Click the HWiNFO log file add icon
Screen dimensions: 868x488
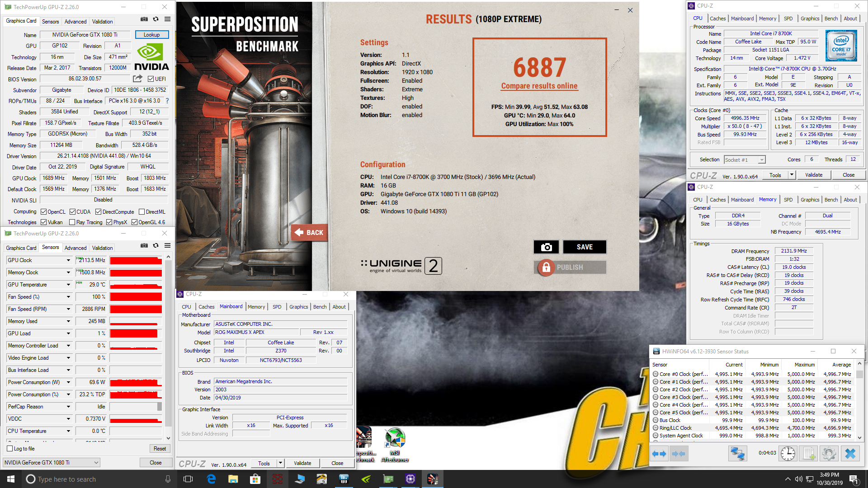(809, 454)
